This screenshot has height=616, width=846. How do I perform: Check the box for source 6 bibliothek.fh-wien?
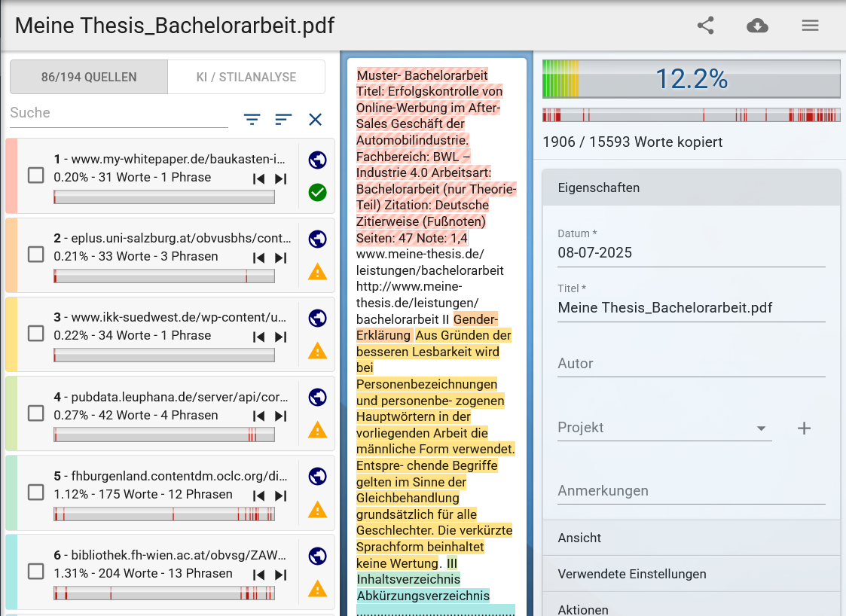(x=36, y=572)
